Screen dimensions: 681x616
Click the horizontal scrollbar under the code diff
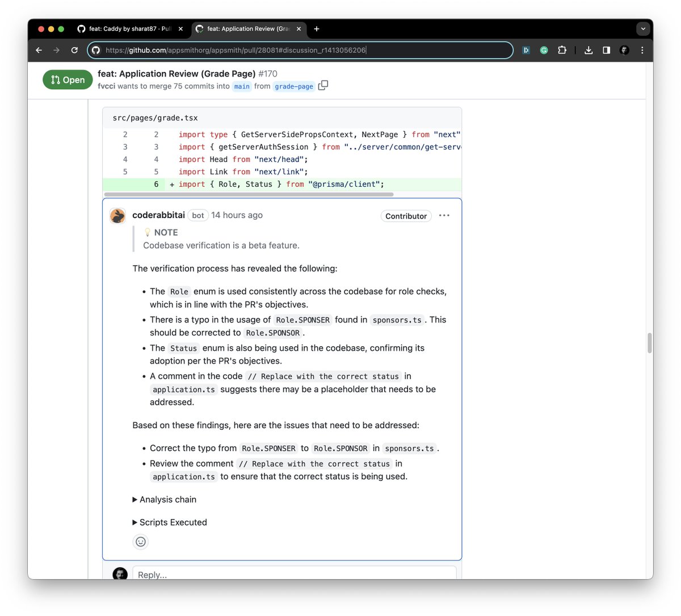point(249,194)
